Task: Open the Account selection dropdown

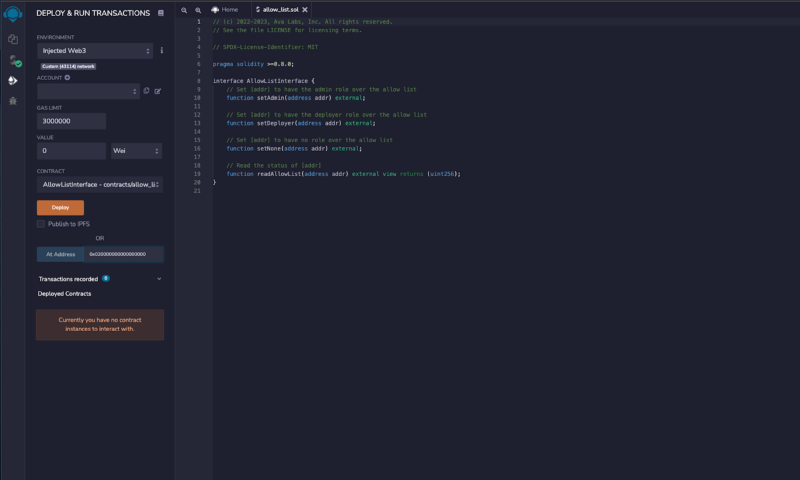Action: coord(88,91)
